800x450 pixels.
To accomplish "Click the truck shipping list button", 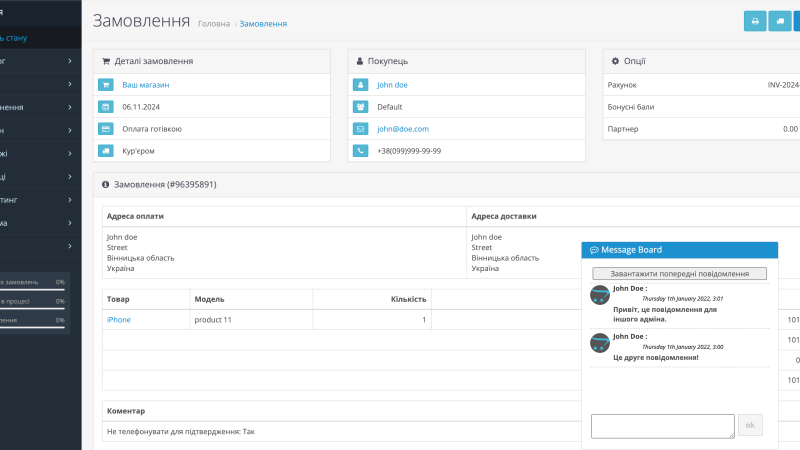I will pos(780,21).
